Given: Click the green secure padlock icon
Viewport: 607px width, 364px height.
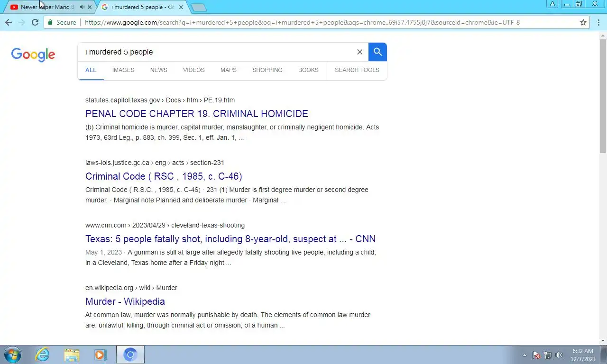Looking at the screenshot, I should pos(51,22).
